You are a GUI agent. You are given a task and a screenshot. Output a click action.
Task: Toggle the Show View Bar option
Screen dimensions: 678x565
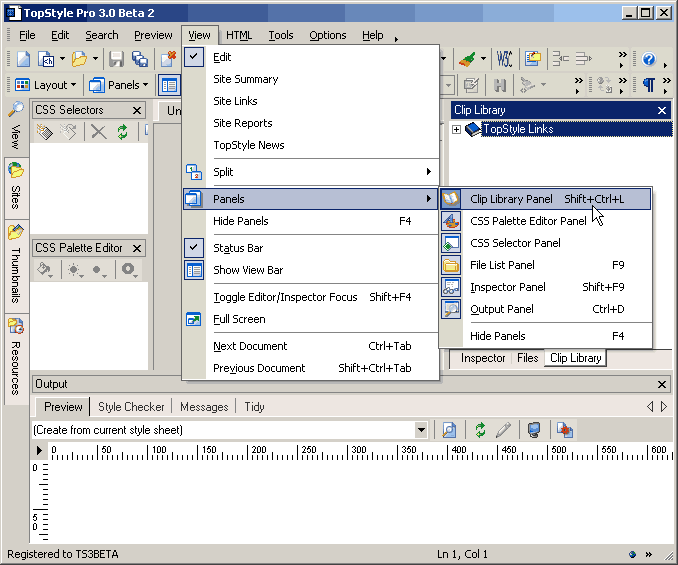tap(247, 270)
